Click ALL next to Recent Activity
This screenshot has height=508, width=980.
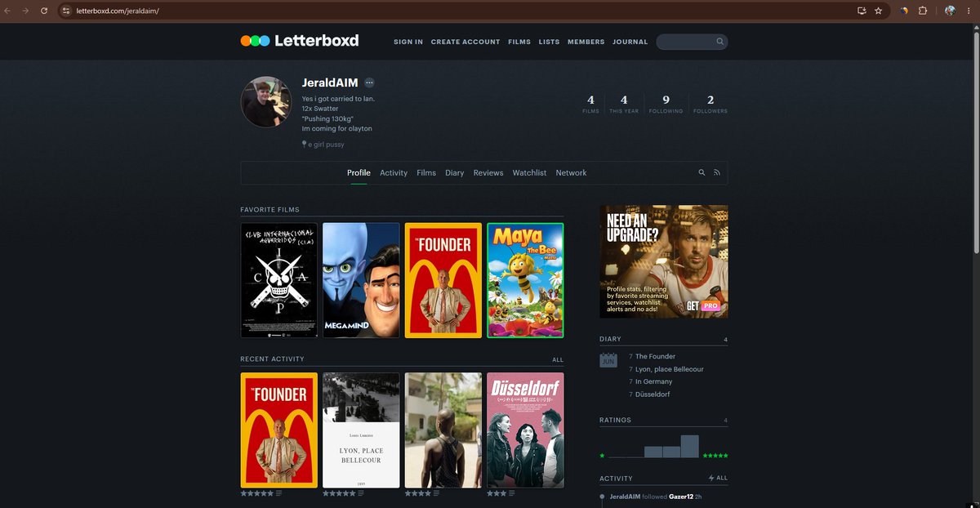(x=558, y=360)
